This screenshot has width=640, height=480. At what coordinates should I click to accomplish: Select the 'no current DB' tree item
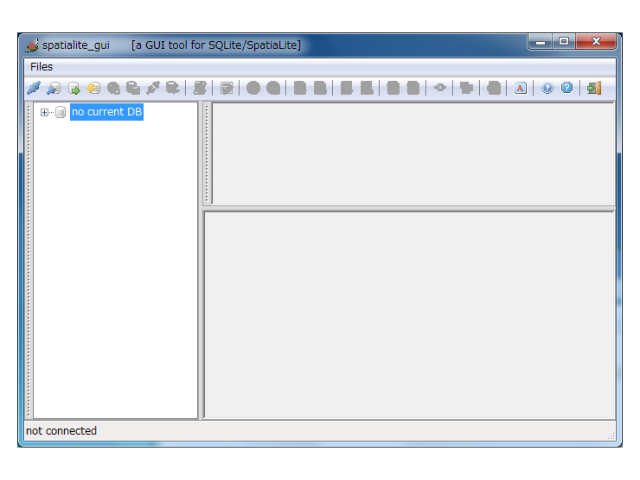(107, 112)
